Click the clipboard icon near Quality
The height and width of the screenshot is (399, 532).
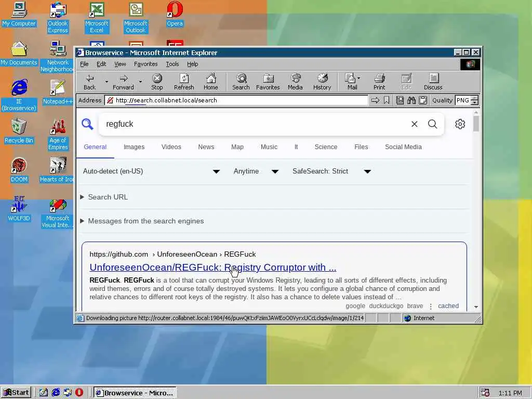point(423,100)
